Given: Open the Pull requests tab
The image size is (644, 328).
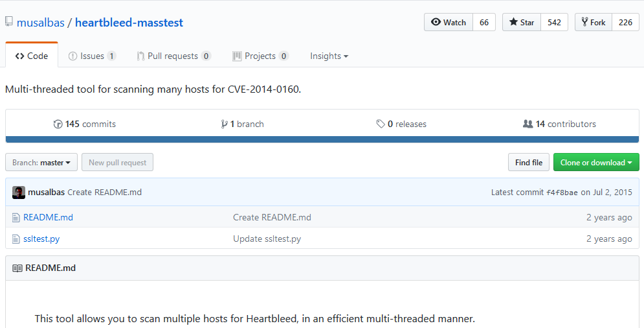Looking at the screenshot, I should 173,56.
